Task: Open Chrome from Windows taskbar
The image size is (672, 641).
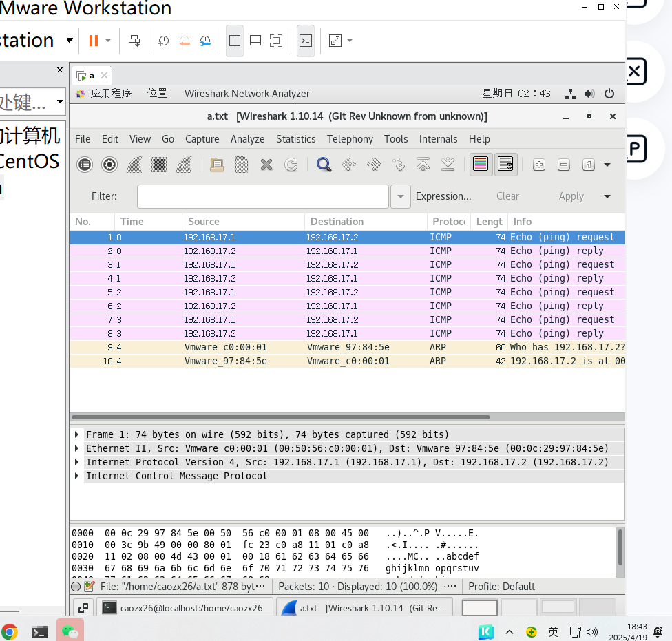Action: coord(10,631)
